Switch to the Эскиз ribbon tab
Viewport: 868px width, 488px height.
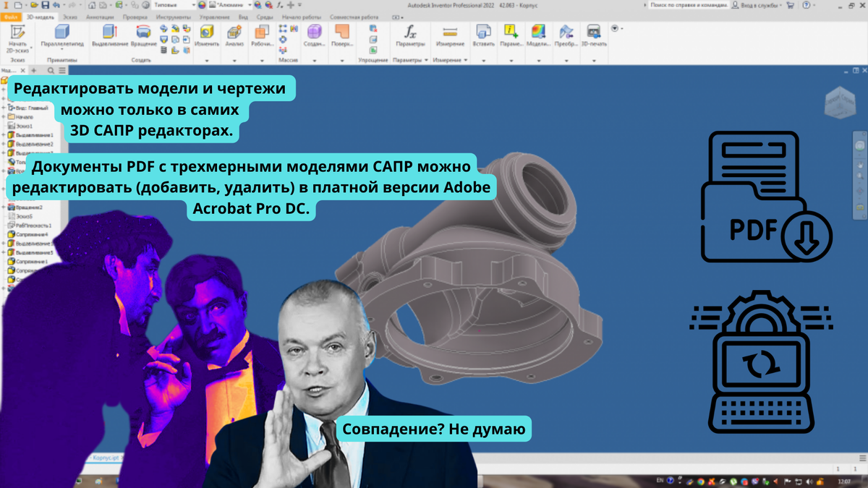tap(70, 16)
